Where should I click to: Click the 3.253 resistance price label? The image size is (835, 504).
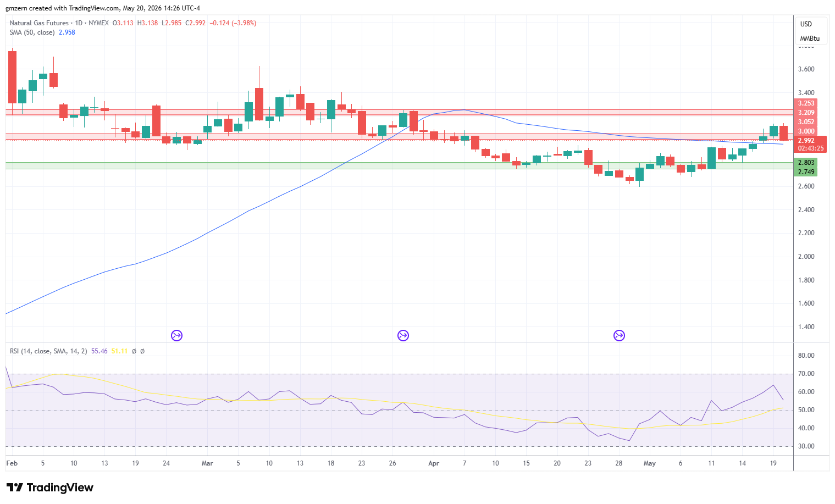coord(806,103)
